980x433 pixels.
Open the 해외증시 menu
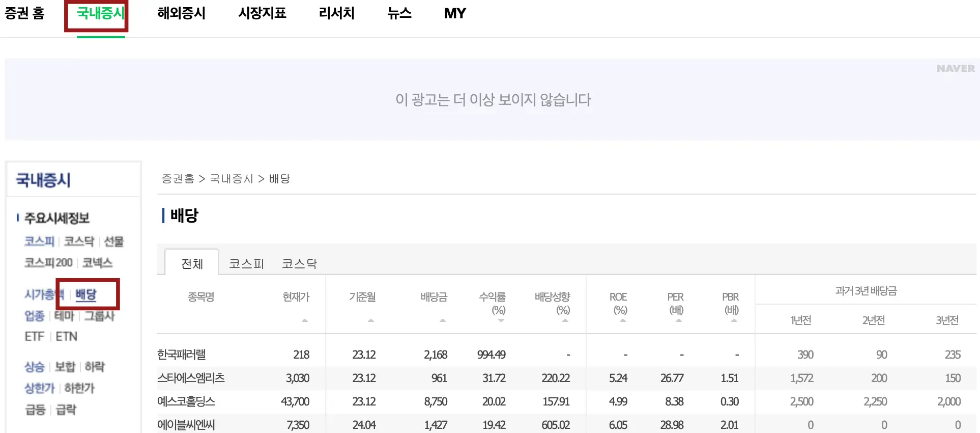[x=182, y=14]
